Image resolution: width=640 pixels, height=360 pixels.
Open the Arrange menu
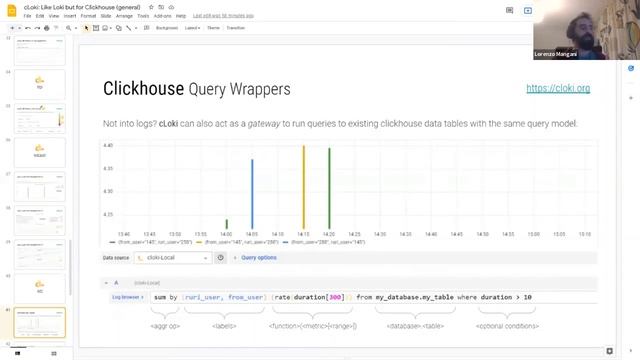coord(124,16)
